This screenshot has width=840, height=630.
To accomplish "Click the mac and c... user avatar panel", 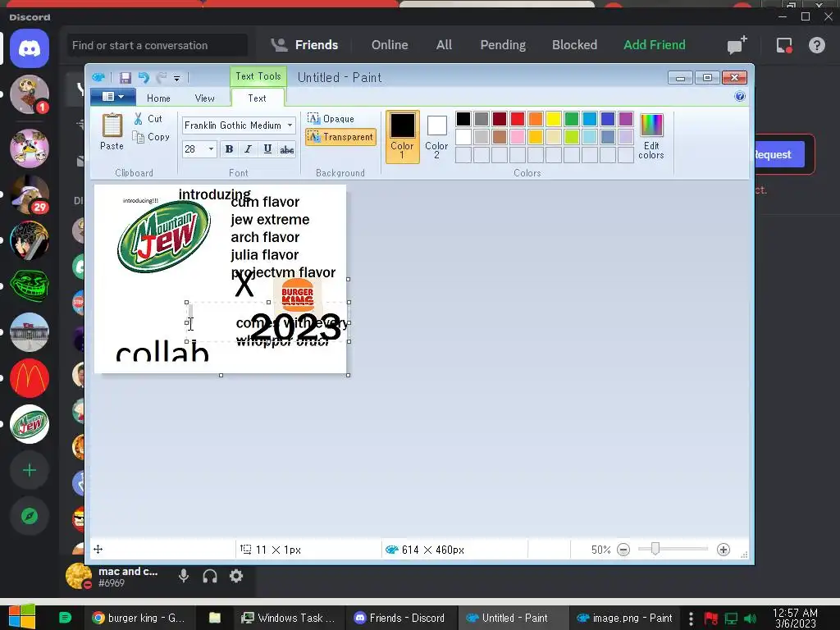I will pos(115,577).
